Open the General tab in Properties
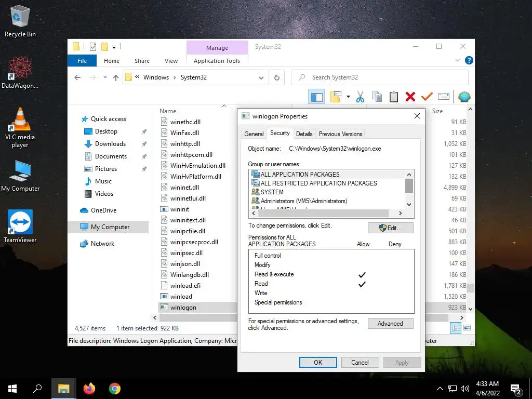This screenshot has height=399, width=532. point(254,134)
